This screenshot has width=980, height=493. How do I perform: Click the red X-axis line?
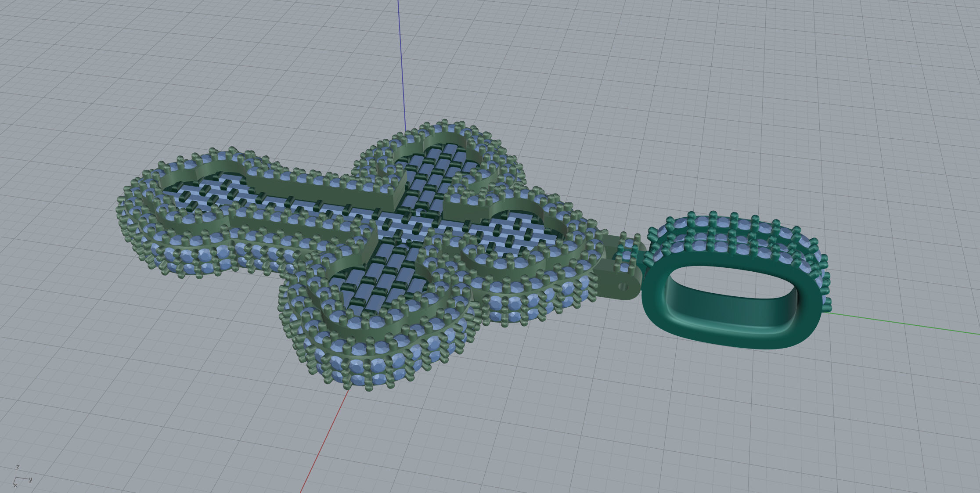pos(324,440)
